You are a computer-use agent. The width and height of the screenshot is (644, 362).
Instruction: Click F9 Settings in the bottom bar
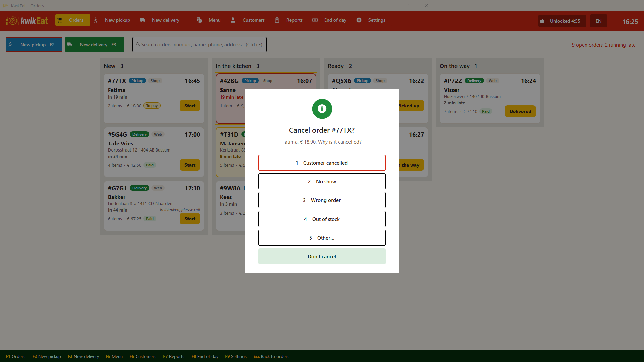[236, 356]
